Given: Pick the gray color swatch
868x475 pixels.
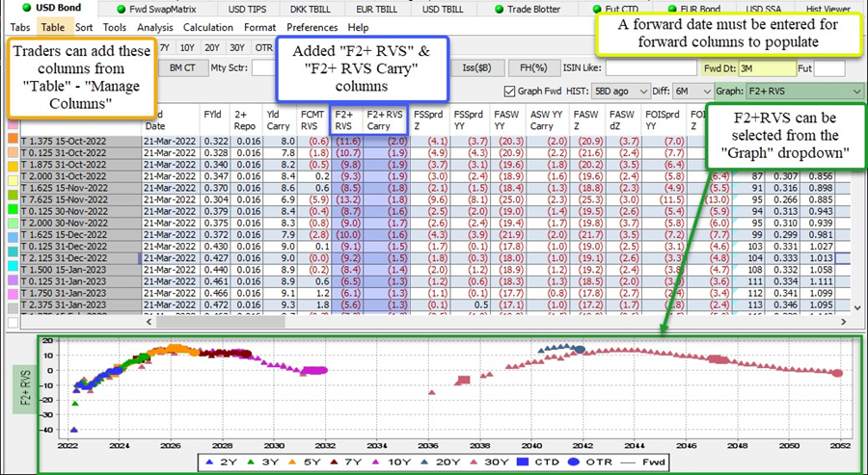Looking at the screenshot, I should point(13,308).
